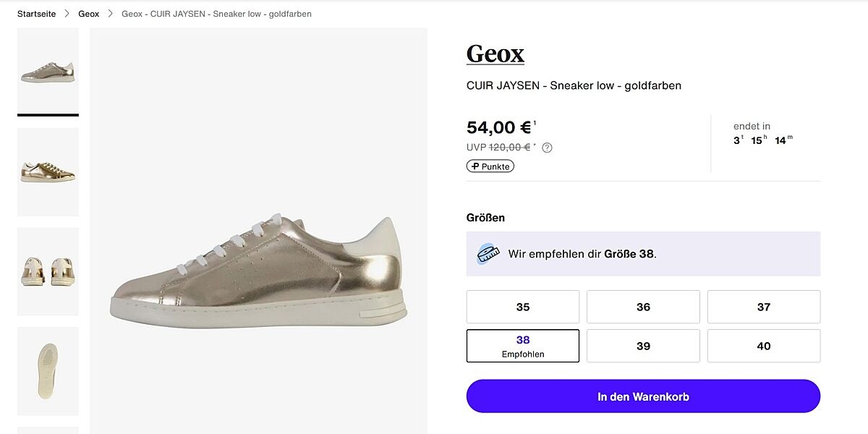Select size 35

(523, 307)
